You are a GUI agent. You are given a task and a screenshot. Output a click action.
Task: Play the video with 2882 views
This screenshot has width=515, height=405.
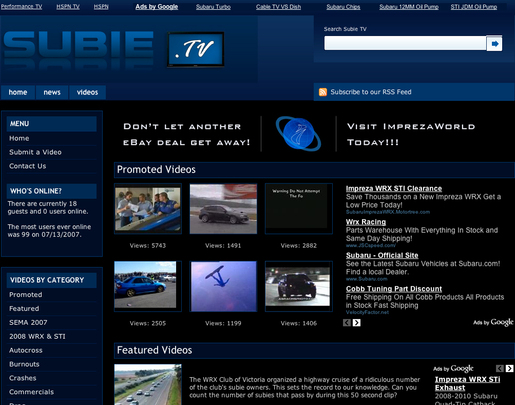click(299, 209)
